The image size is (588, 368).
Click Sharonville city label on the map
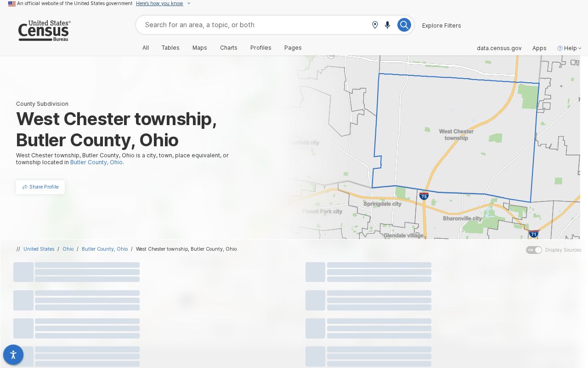pos(462,218)
